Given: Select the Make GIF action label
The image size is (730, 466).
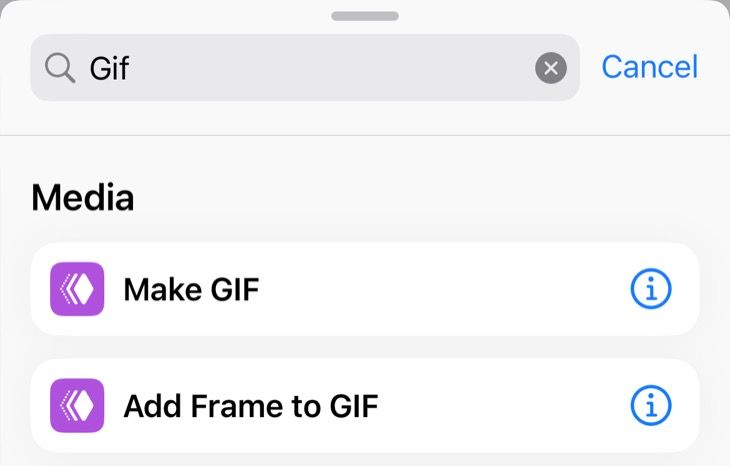Looking at the screenshot, I should point(191,289).
